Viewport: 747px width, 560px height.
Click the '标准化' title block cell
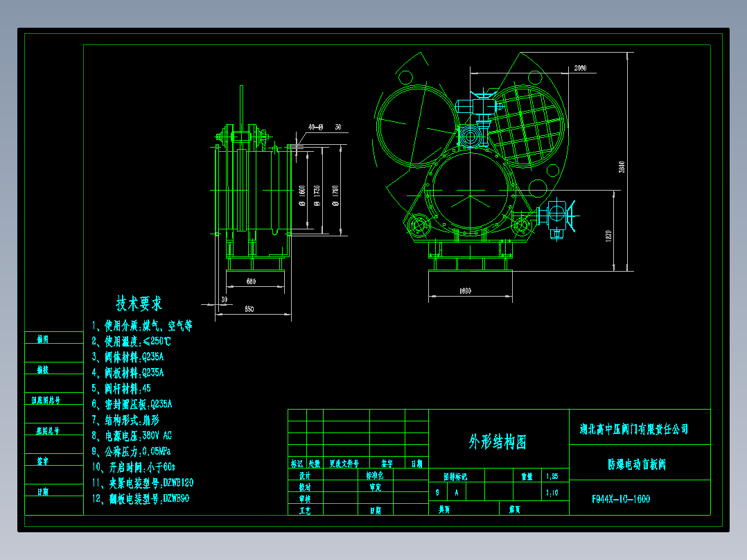tap(374, 475)
